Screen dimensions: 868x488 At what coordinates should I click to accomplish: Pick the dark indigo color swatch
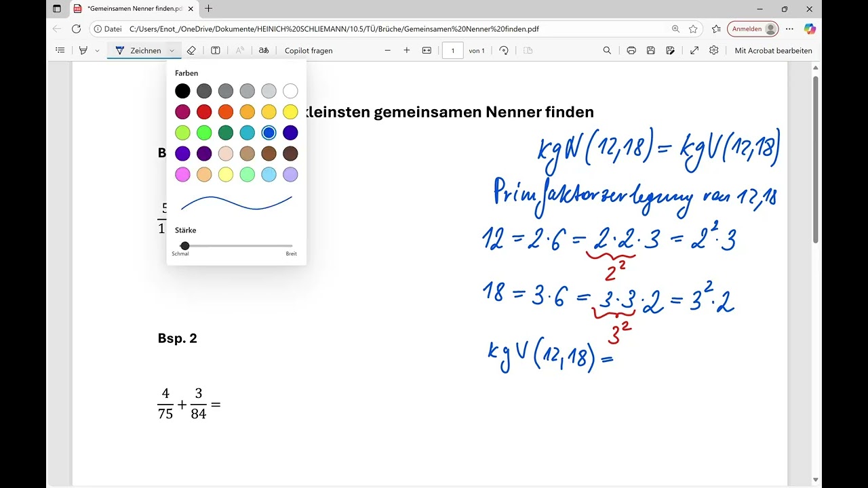[x=290, y=133]
